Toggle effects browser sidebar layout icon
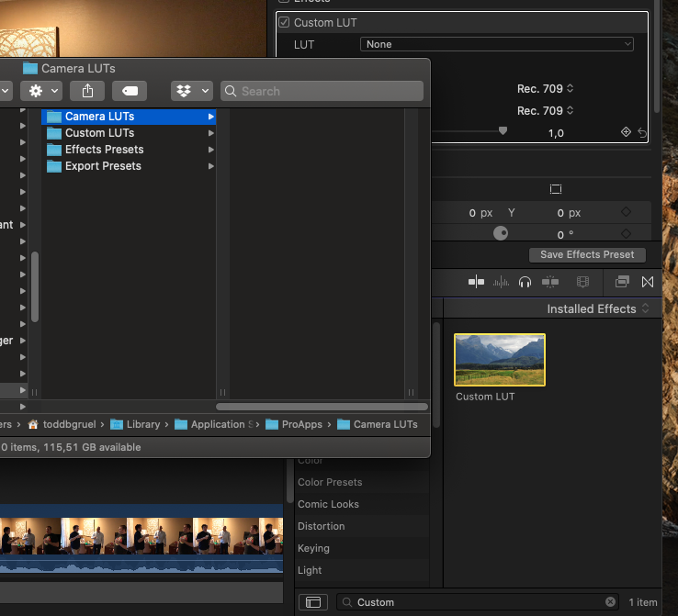Screen dimensions: 678x616 point(313,601)
